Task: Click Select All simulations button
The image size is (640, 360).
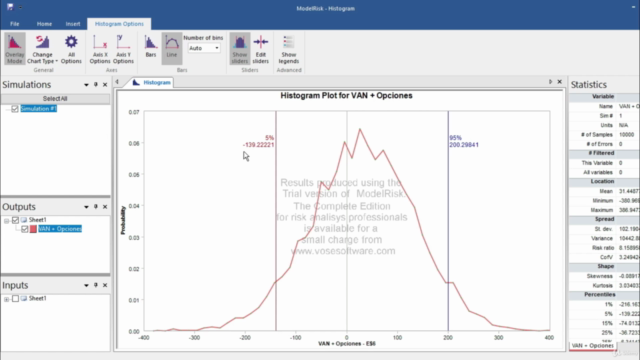Action: point(55,98)
